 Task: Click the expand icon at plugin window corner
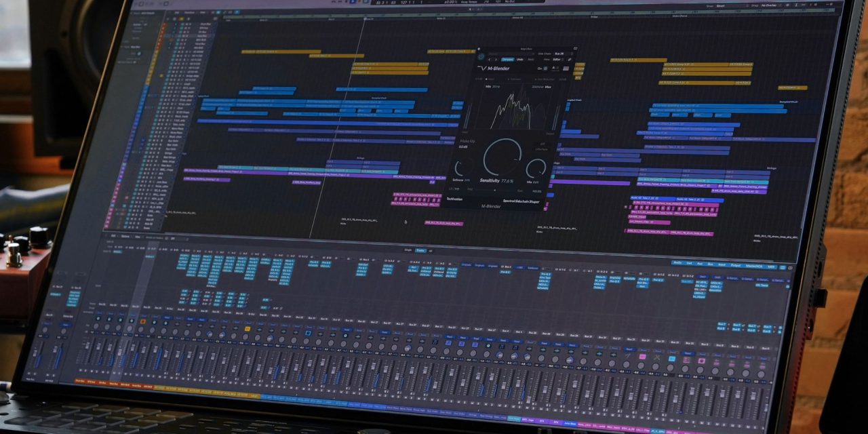click(x=576, y=48)
